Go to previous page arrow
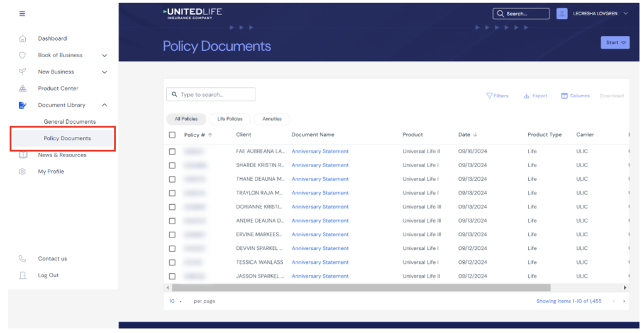 614,302
